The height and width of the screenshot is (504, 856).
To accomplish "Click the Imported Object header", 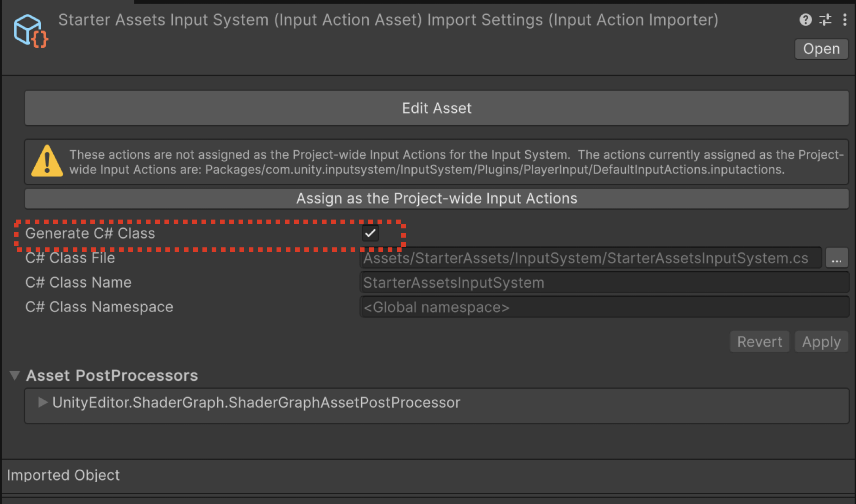I will click(x=63, y=475).
